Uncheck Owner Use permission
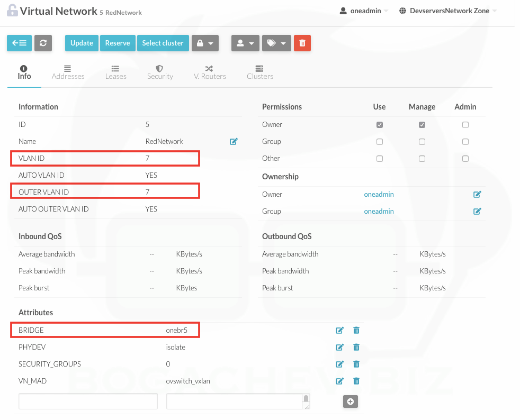The height and width of the screenshot is (420, 520). tap(380, 125)
